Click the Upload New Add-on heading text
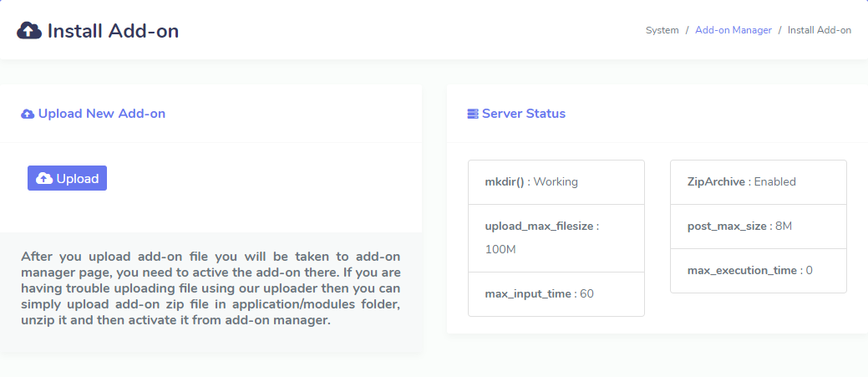The height and width of the screenshot is (377, 868). pos(101,114)
